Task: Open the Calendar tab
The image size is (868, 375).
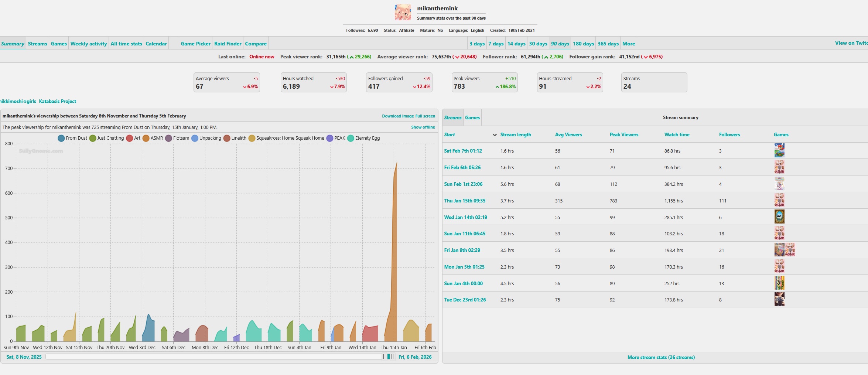Action: (156, 44)
